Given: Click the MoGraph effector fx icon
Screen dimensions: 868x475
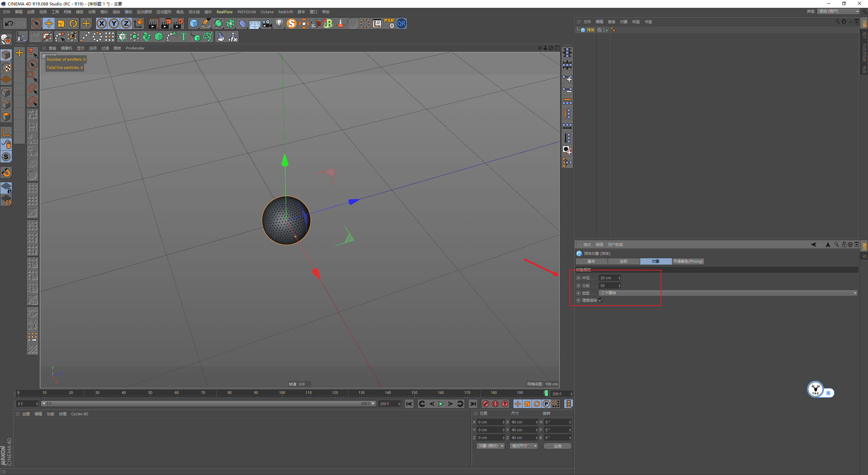Looking at the screenshot, I should 233,37.
